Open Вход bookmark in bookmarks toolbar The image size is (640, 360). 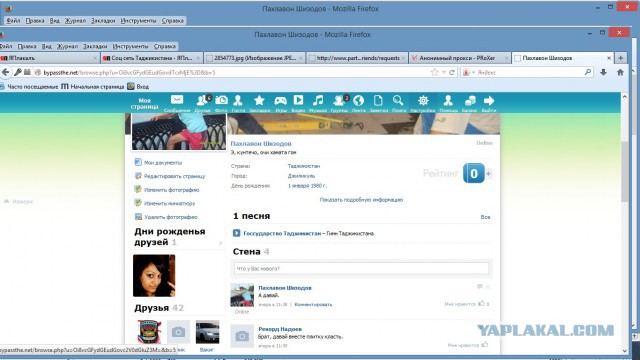(138, 87)
